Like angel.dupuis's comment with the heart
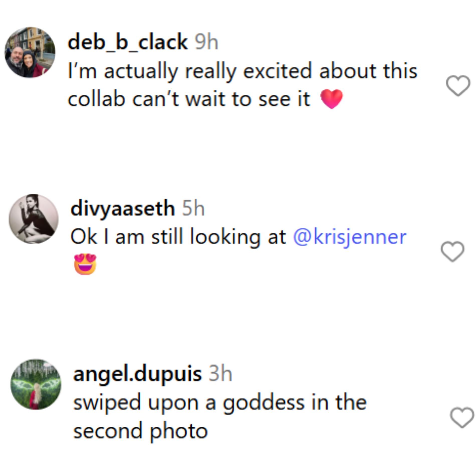 pos(462,417)
